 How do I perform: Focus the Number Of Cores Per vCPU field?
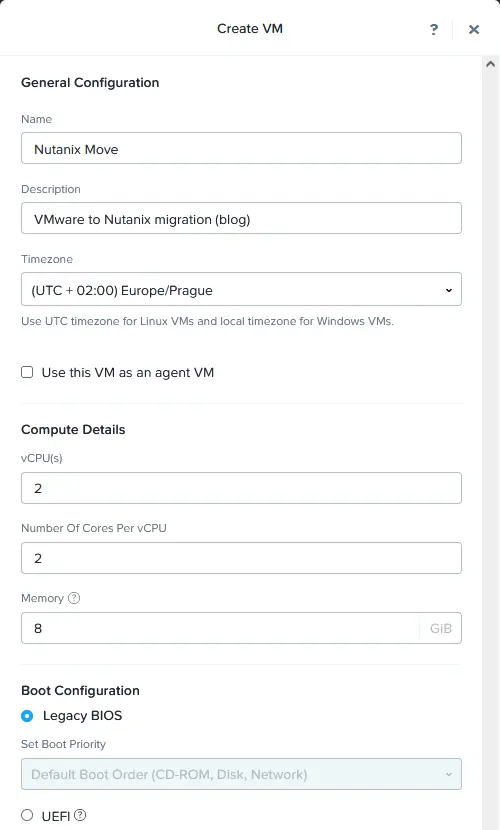[x=241, y=558]
